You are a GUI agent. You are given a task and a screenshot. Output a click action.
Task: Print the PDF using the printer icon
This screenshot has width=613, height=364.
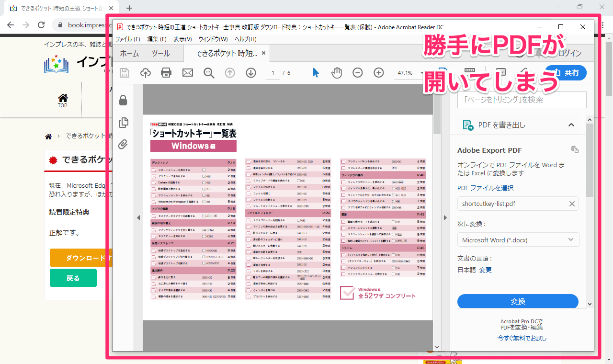pyautogui.click(x=166, y=73)
